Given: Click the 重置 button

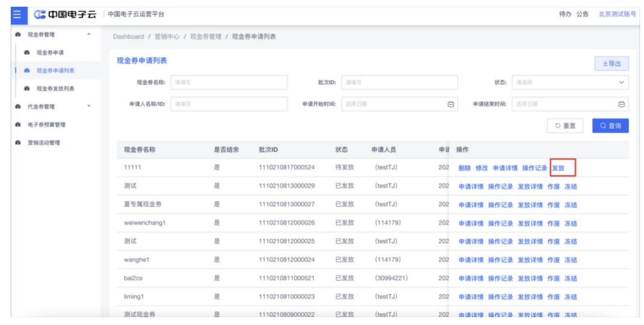Looking at the screenshot, I should point(565,126).
